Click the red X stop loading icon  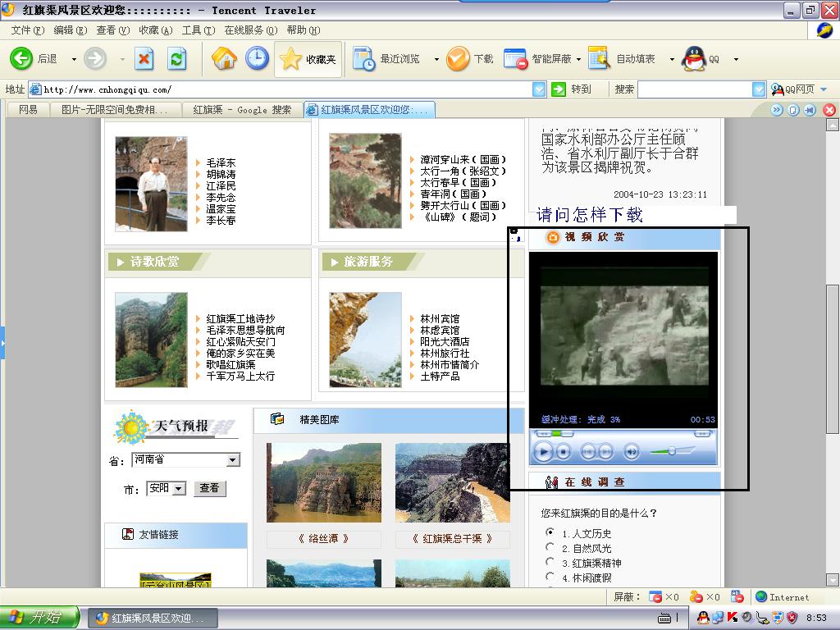pyautogui.click(x=144, y=58)
